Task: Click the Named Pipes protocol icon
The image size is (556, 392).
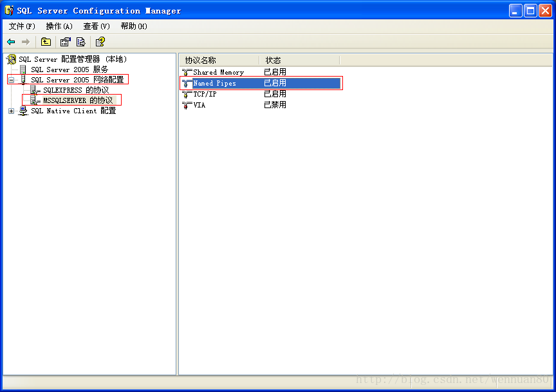Action: tap(187, 84)
